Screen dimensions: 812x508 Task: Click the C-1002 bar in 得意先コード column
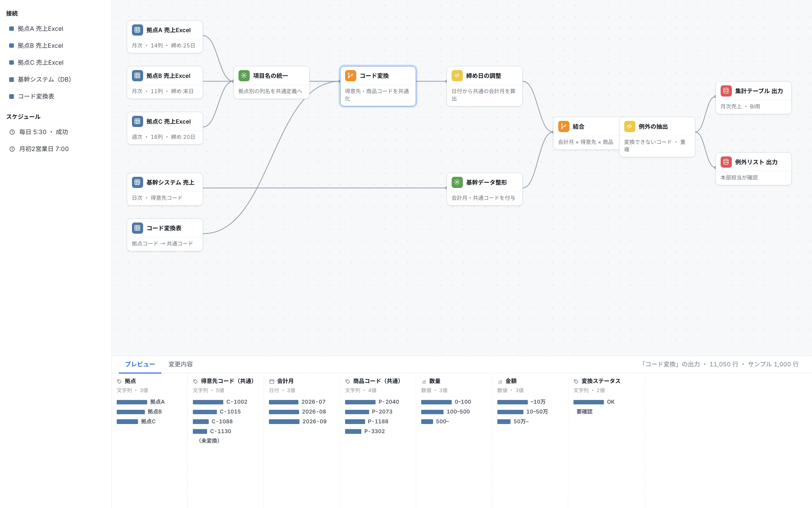pyautogui.click(x=208, y=402)
